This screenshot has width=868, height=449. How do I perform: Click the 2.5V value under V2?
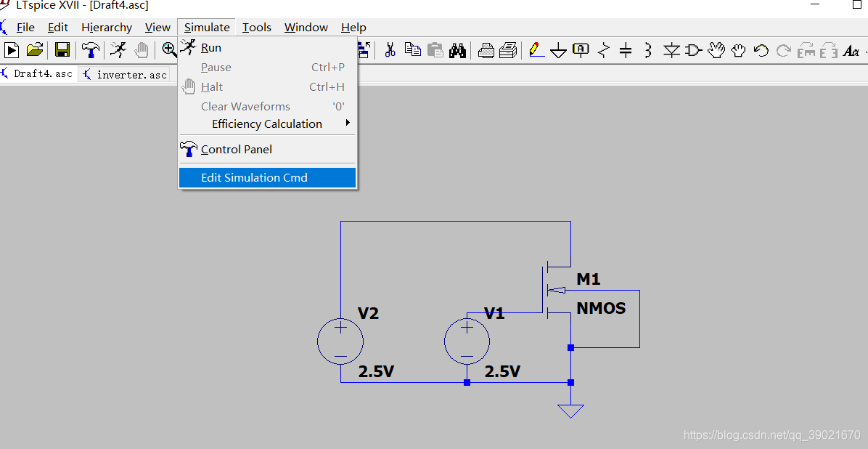pyautogui.click(x=376, y=371)
